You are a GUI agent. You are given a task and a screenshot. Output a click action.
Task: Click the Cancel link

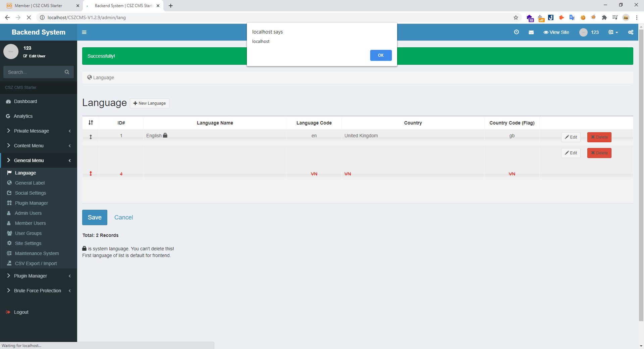tap(124, 217)
